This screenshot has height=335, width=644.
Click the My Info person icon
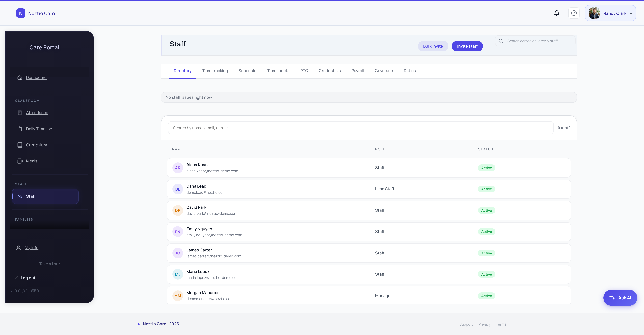[18, 248]
